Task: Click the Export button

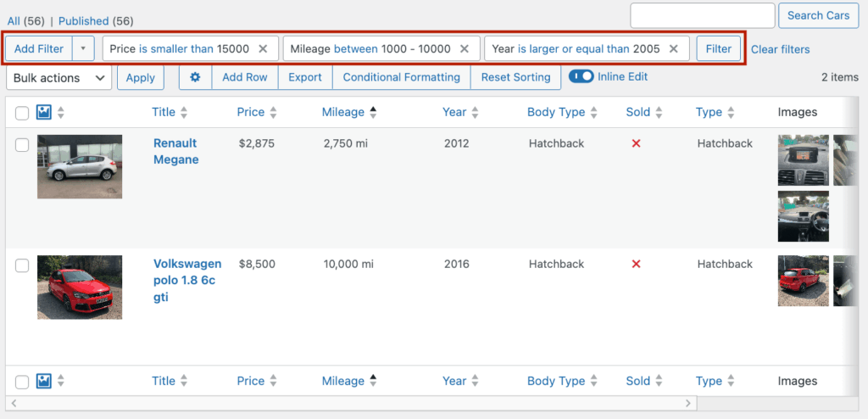Action: click(x=304, y=77)
